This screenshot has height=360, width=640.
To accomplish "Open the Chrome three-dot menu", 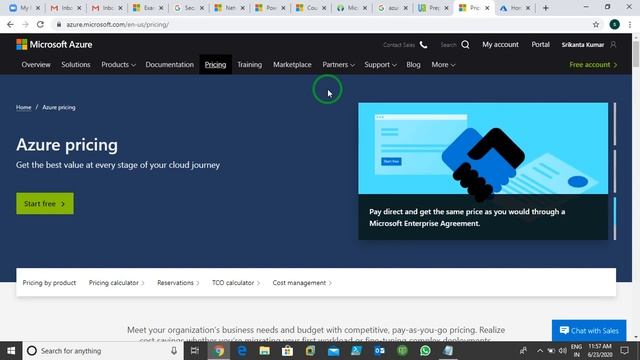I will pyautogui.click(x=630, y=24).
